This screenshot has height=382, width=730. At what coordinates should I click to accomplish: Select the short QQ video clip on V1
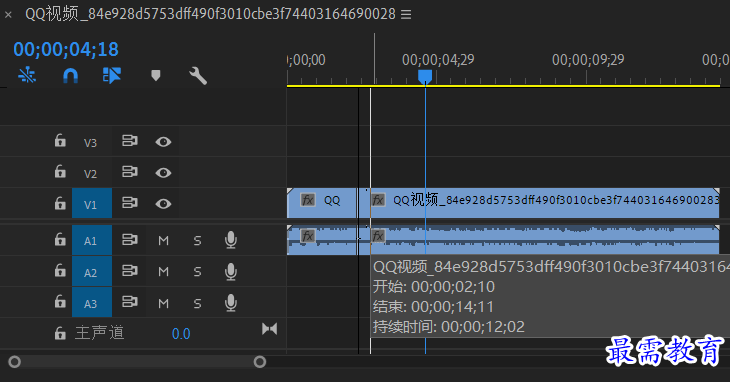pos(322,203)
